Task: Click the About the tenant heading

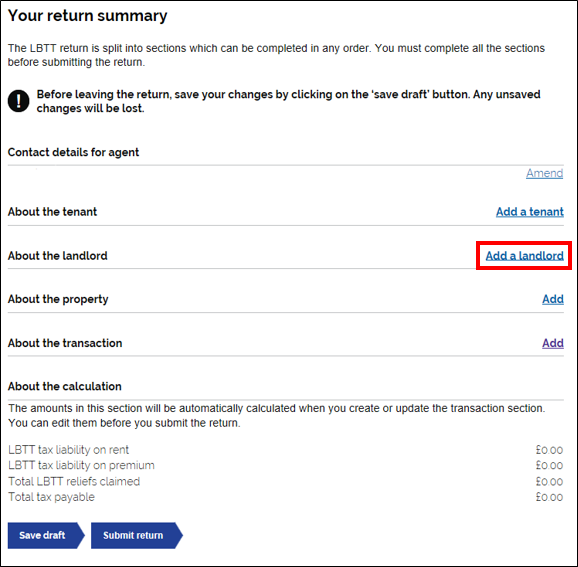Action: point(52,212)
